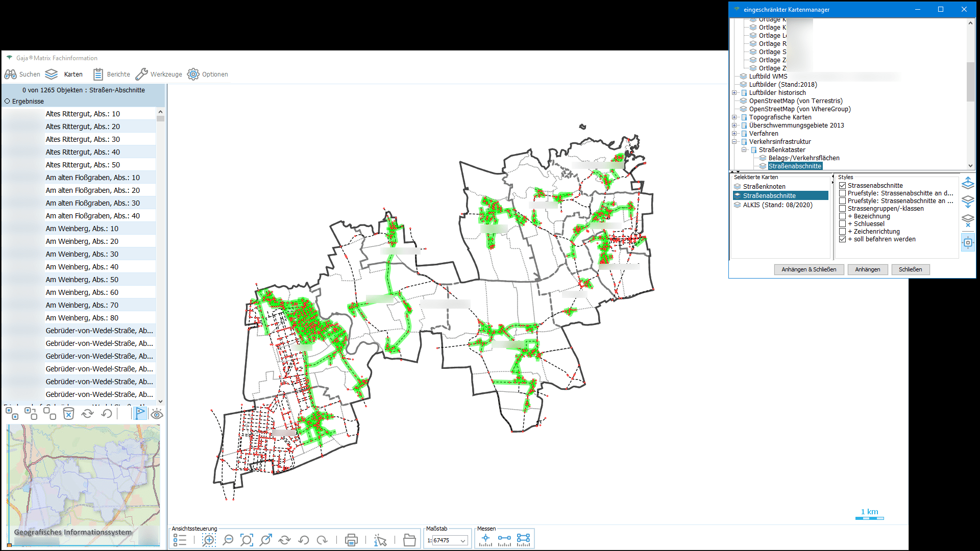
Task: Open the Maßstab scale dropdown
Action: 463,541
